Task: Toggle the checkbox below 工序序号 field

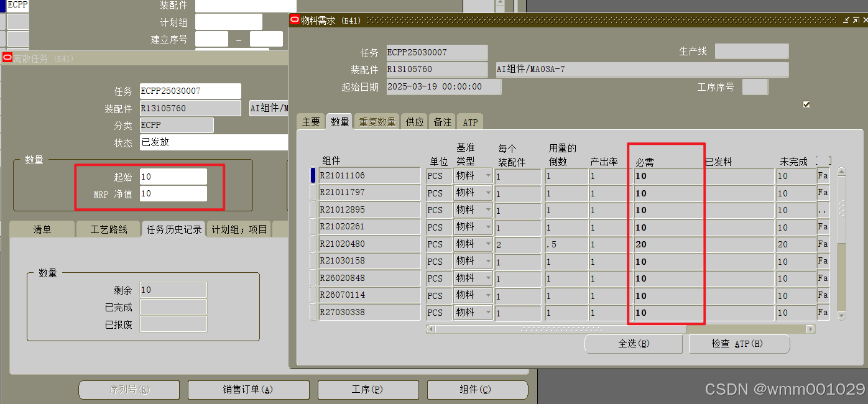Action: pos(806,104)
